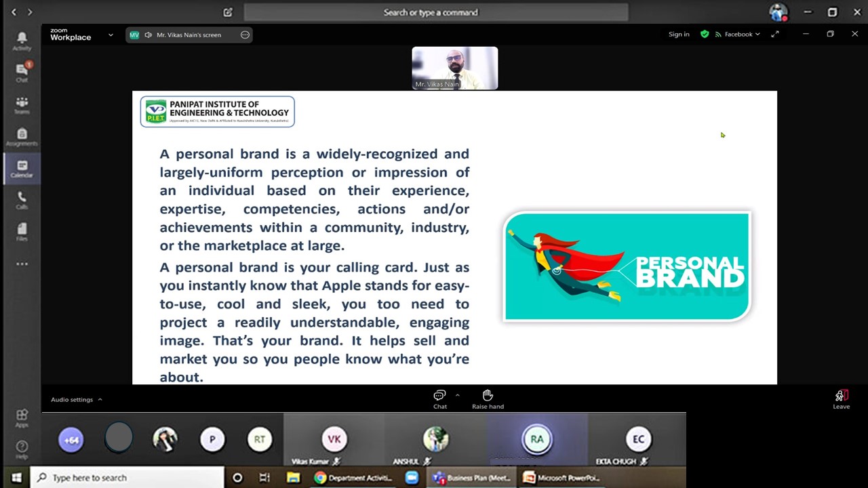Viewport: 868px width, 488px height.
Task: Leave the Zoom meeting
Action: (840, 399)
